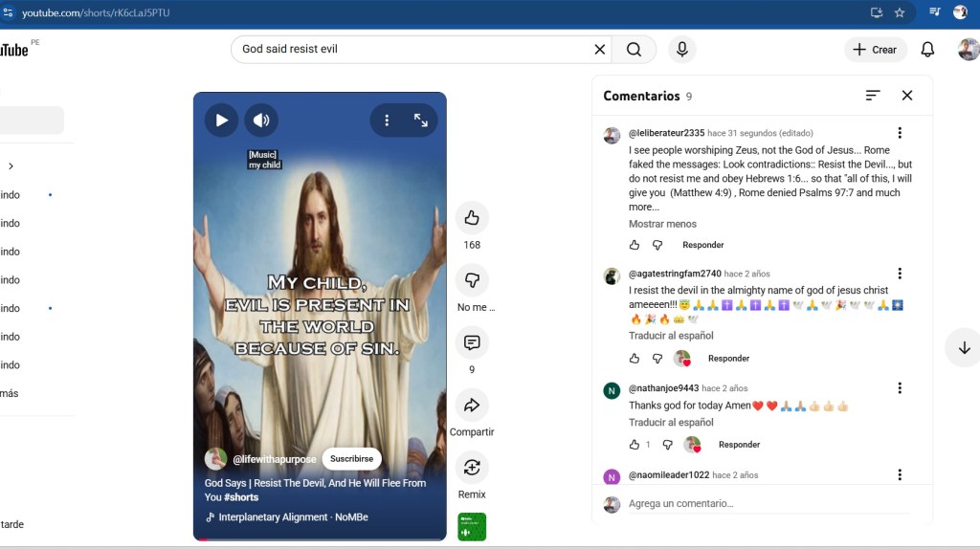Screen dimensions: 980x549
Task: Click Suscribirse to the channel
Action: click(x=351, y=459)
